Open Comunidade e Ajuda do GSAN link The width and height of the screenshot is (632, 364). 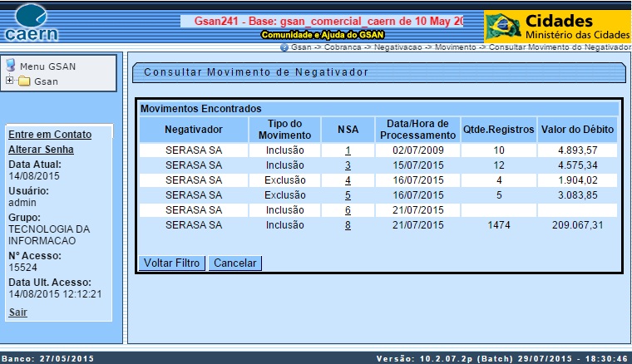coord(320,36)
